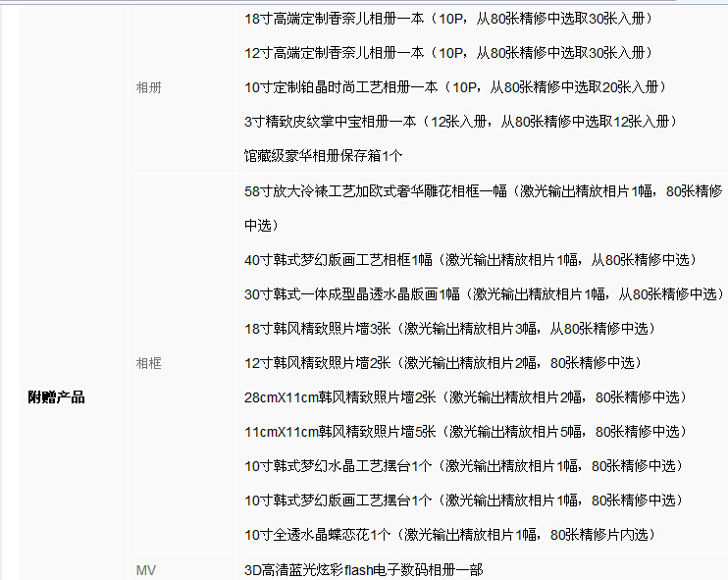The image size is (728, 580).
Task: Select the 40寸韩式梦幻版画工艺相框 line
Action: 471,260
